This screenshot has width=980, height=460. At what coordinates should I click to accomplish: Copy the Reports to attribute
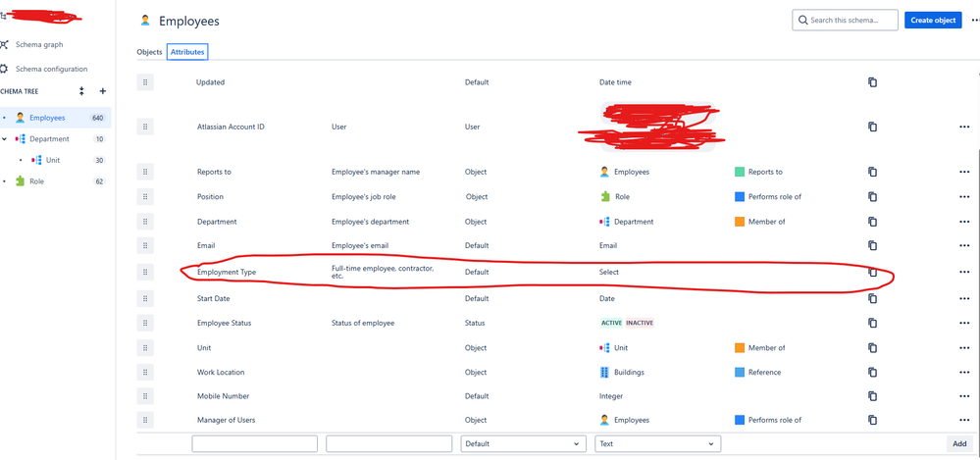pos(872,172)
